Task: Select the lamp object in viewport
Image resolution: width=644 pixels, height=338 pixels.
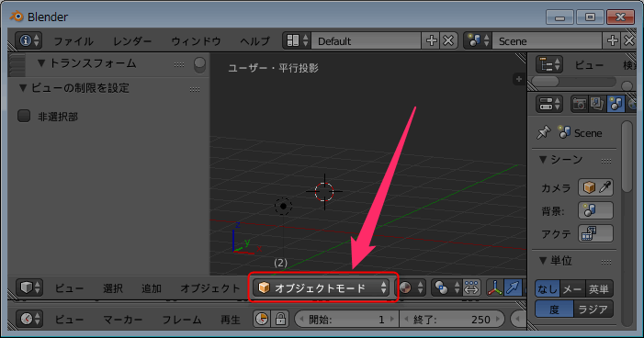Action: 283,206
